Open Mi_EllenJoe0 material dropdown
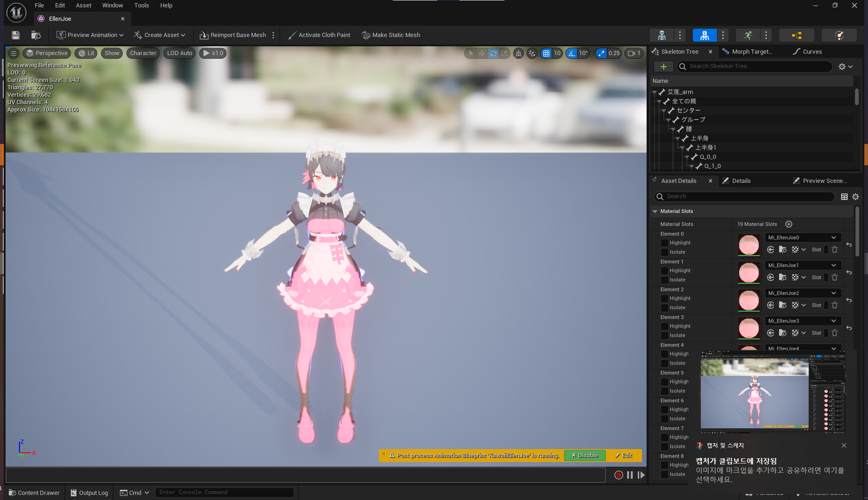This screenshot has height=500, width=868. [x=803, y=237]
